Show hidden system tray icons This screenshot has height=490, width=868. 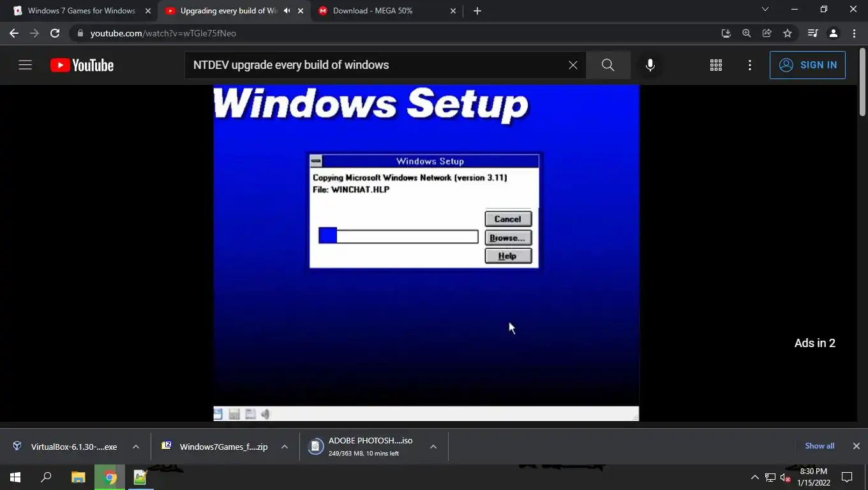coord(754,477)
